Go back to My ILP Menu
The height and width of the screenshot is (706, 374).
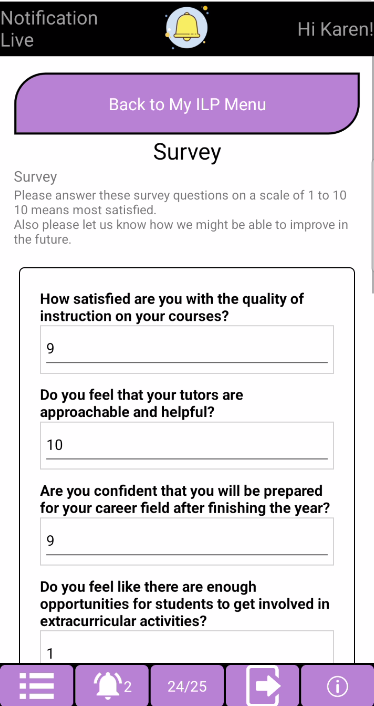pos(187,104)
